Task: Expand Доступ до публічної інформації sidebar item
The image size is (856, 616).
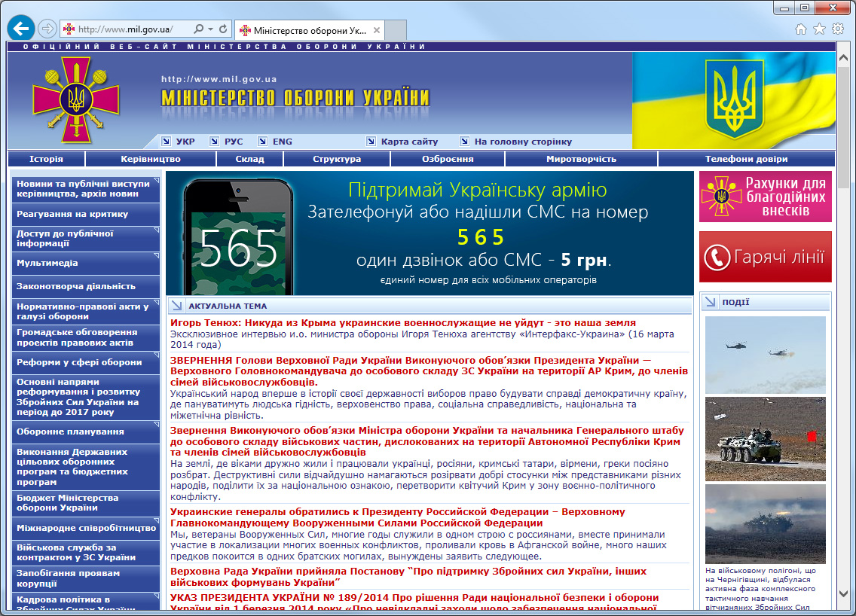Action: [86, 239]
